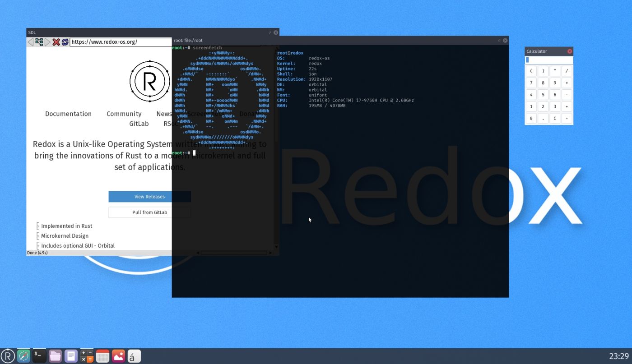632x364 pixels.
Task: Go back in the NetSurf browser
Action: (30, 42)
